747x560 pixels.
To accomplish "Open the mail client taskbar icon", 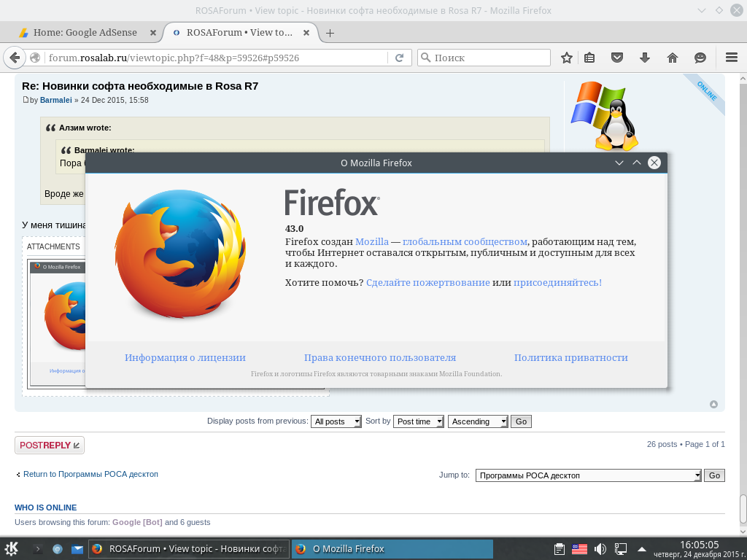I will 77,549.
